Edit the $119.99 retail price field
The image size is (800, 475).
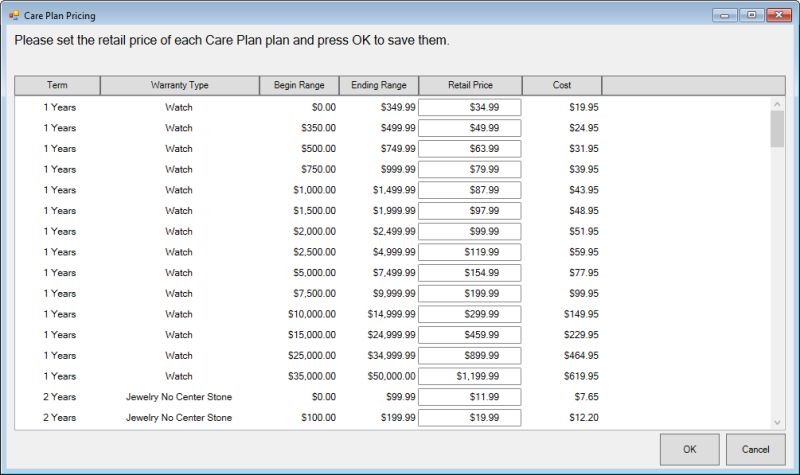click(469, 252)
